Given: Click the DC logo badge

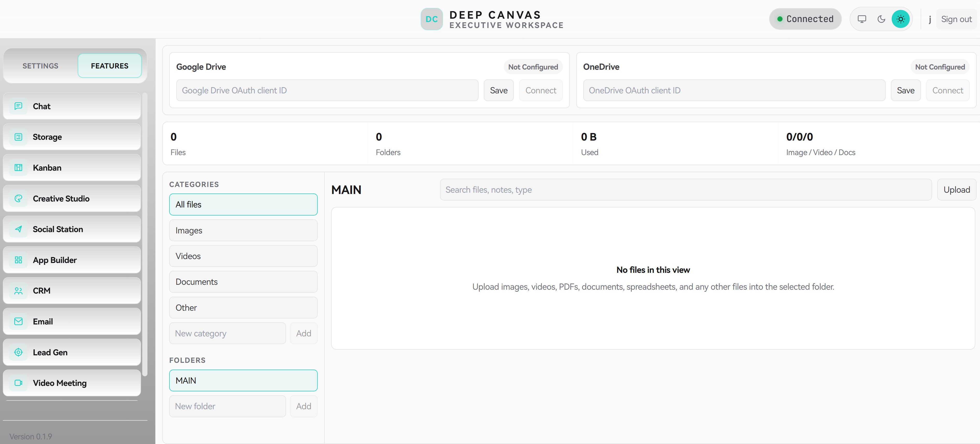Looking at the screenshot, I should click(x=431, y=19).
